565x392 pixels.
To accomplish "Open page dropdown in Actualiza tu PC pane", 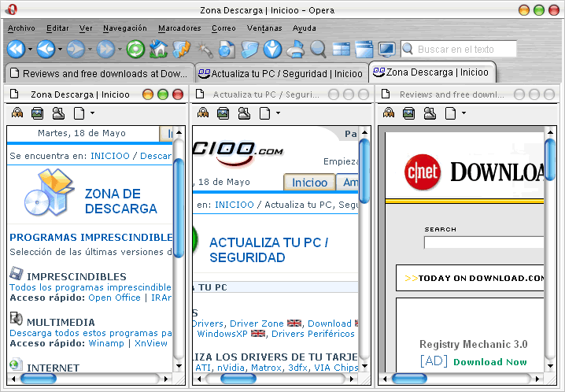I will pos(279,113).
